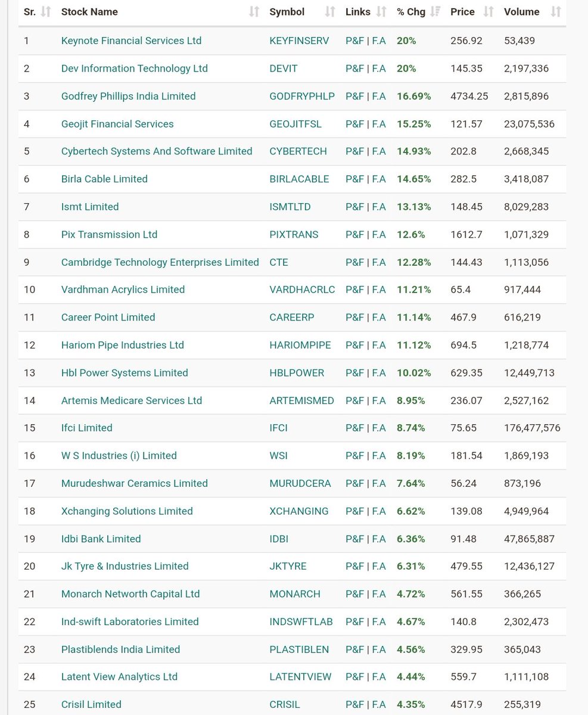Open Cambridge Technology Enterprises Limited link
Image resolution: width=588 pixels, height=715 pixels.
(x=160, y=262)
